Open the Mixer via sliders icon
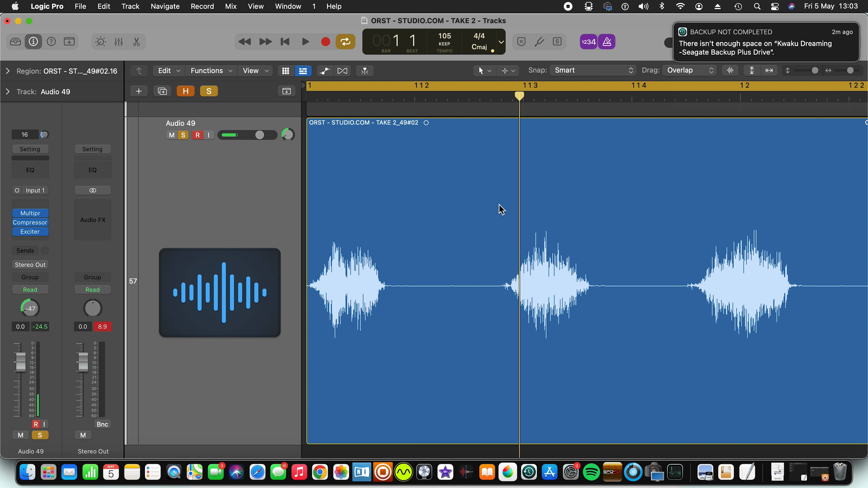The image size is (868, 488). coord(119,42)
